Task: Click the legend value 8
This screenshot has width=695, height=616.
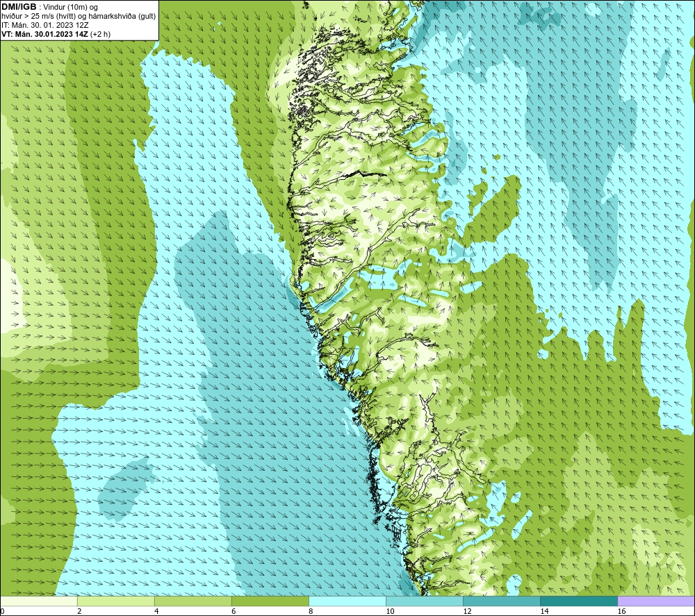Action: [310, 611]
